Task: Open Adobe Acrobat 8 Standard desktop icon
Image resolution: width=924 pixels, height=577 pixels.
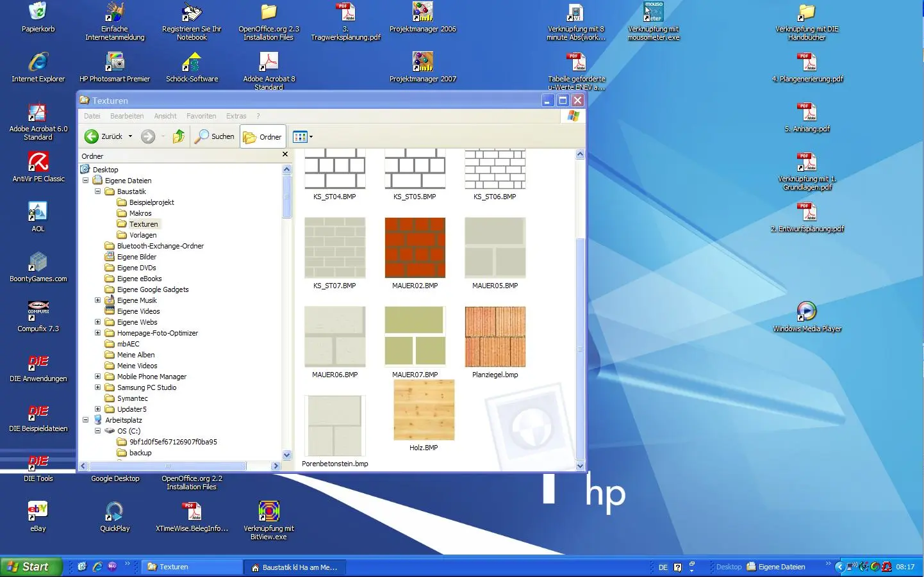Action: 268,61
